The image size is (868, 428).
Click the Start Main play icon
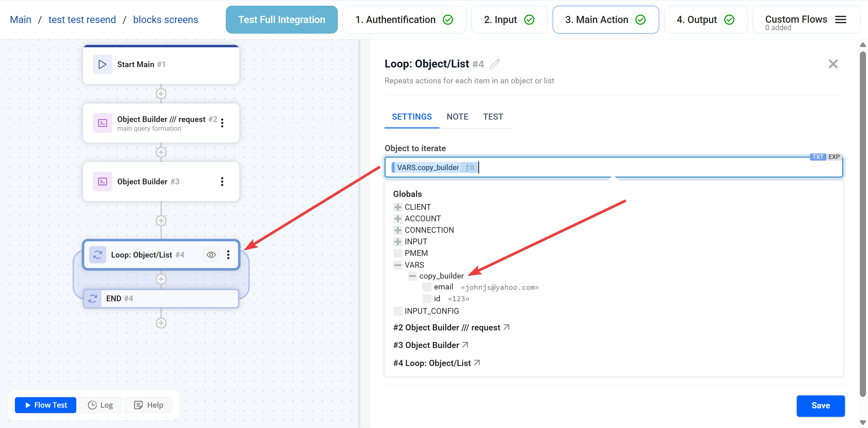pyautogui.click(x=102, y=64)
